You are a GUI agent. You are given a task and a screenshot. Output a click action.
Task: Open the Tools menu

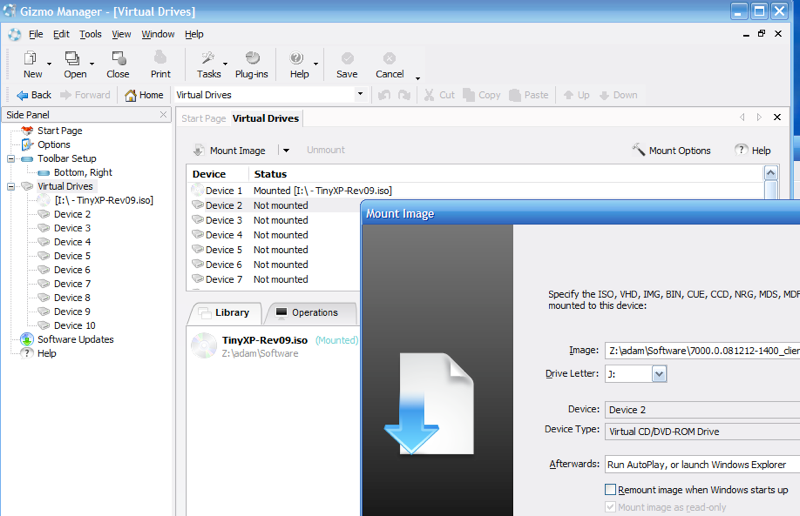point(90,34)
